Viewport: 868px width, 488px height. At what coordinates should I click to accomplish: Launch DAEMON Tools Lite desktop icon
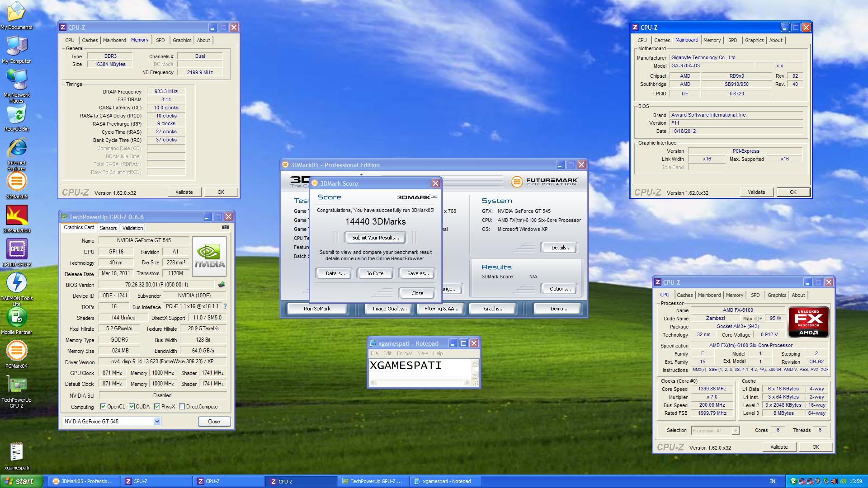[16, 289]
